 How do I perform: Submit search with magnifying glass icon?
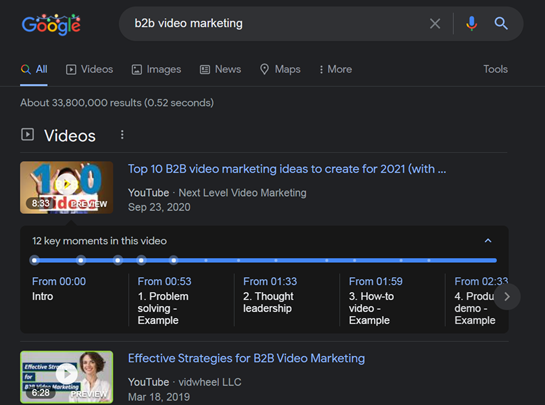tap(501, 24)
